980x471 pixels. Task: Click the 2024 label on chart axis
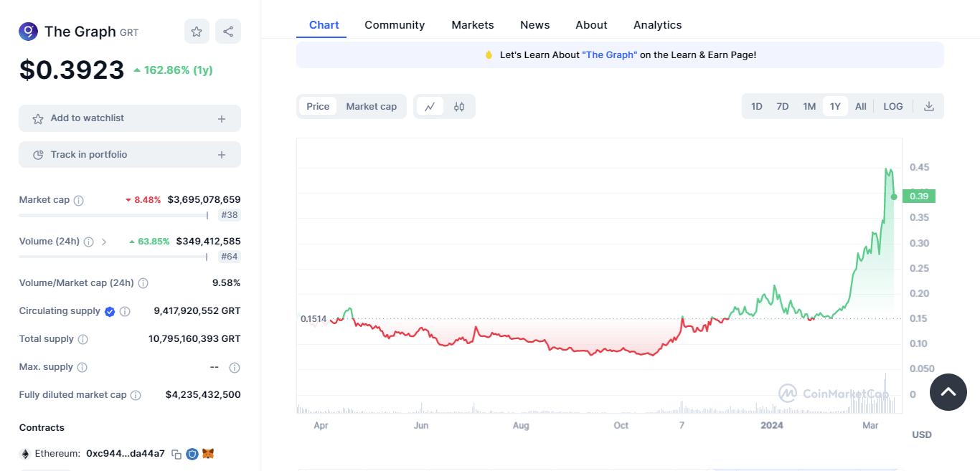[x=772, y=426]
